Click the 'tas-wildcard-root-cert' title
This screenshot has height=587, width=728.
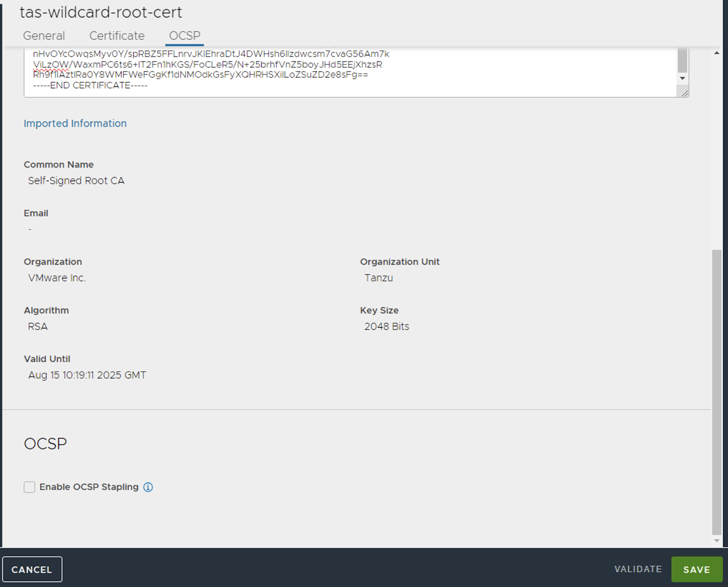[x=101, y=12]
